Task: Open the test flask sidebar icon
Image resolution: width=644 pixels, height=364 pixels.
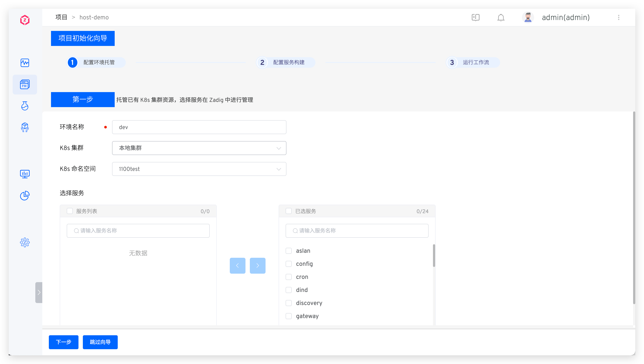Action: [25, 106]
